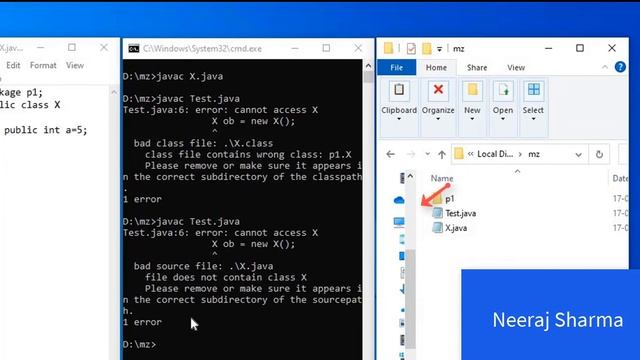Viewport: 640px width, 360px height.
Task: Click the Notepad scroll up arrow
Action: [114, 92]
